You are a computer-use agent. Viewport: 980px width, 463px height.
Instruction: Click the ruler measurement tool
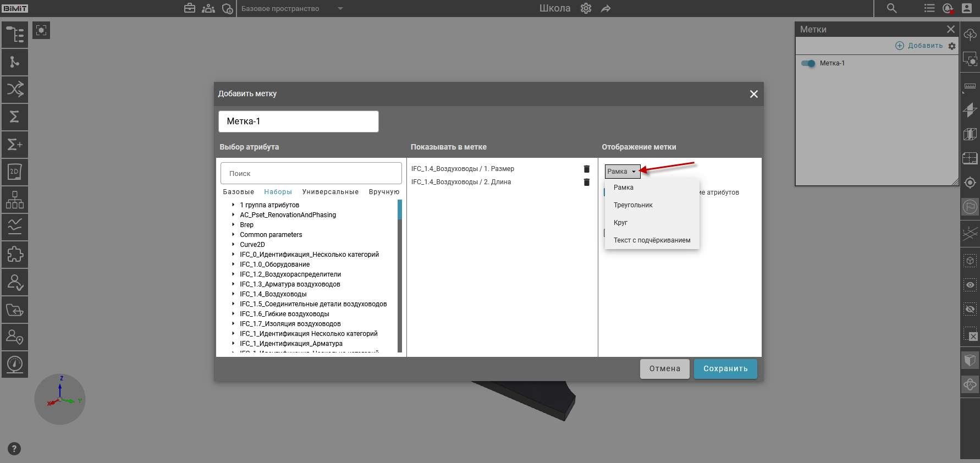pos(970,86)
